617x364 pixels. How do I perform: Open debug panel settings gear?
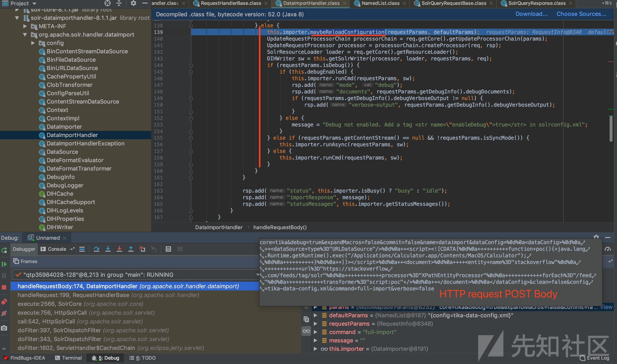pyautogui.click(x=596, y=237)
